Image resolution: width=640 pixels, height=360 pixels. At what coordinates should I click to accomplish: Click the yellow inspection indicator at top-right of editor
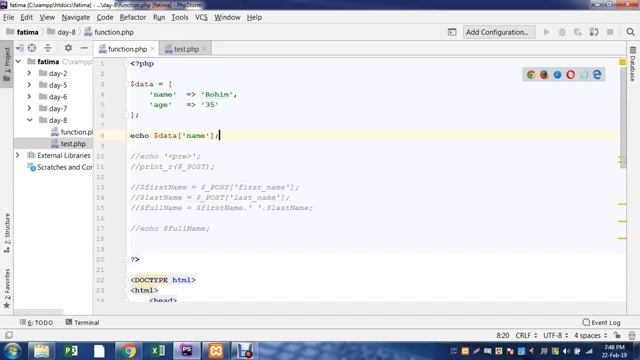(x=622, y=62)
